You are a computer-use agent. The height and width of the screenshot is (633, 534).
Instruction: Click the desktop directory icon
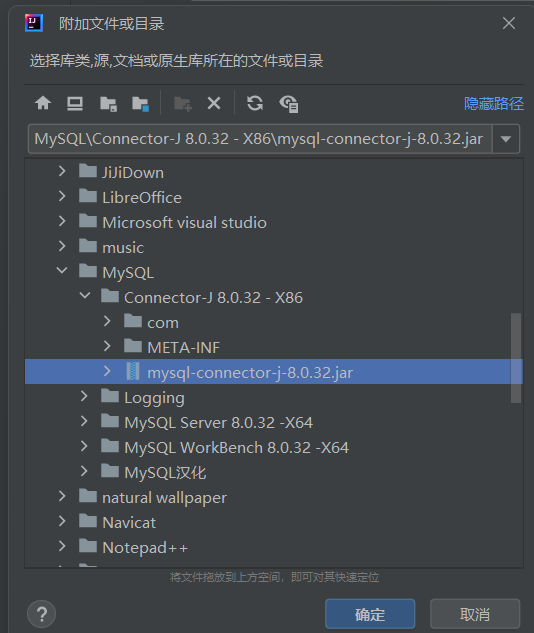click(x=75, y=103)
